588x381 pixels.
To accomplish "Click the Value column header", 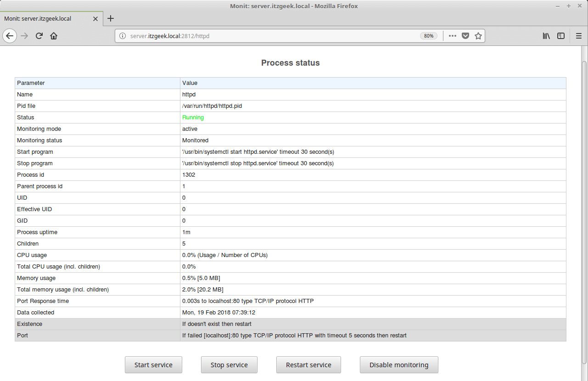I will point(190,83).
